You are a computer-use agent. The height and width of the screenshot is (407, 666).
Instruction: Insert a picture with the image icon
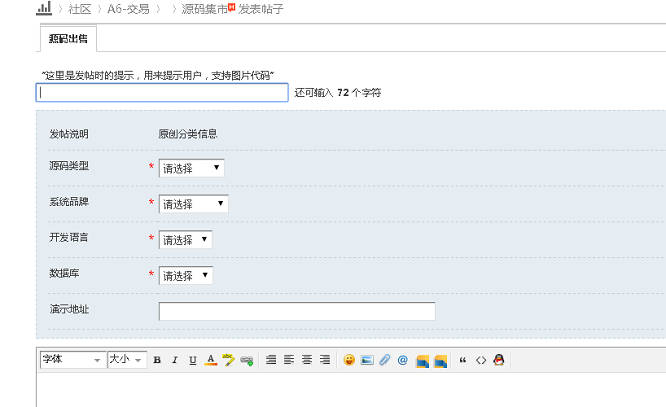coord(367,360)
